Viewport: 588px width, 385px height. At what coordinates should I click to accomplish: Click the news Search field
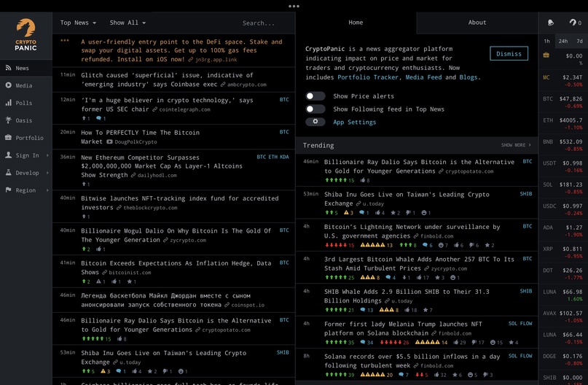[259, 23]
